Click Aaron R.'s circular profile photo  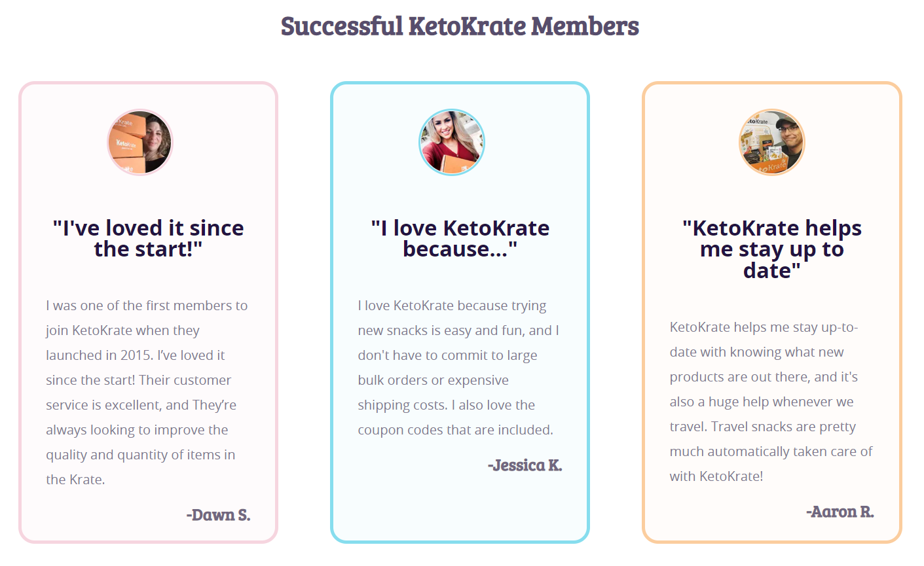(x=772, y=142)
